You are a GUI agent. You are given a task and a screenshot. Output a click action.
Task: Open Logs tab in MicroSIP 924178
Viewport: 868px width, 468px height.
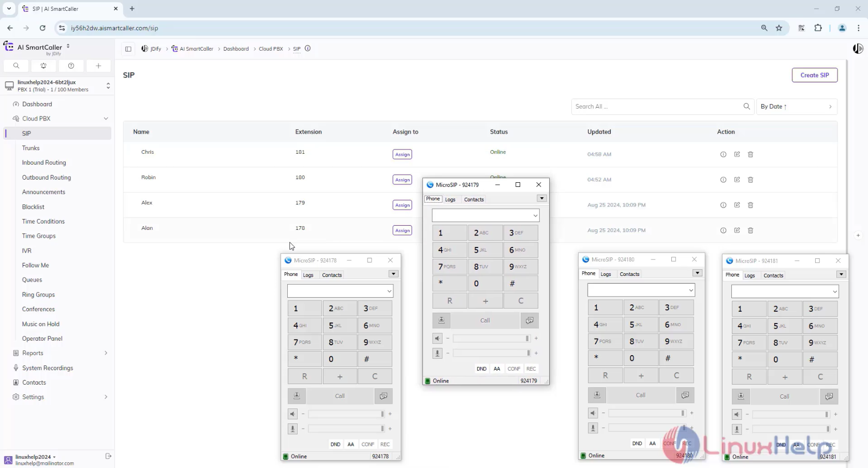(308, 275)
